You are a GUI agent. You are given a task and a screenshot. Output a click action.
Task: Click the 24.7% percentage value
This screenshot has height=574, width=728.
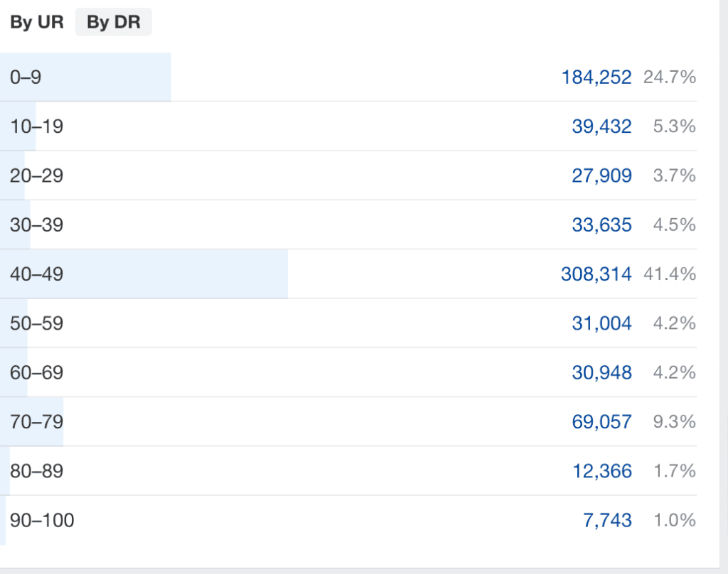click(x=670, y=77)
